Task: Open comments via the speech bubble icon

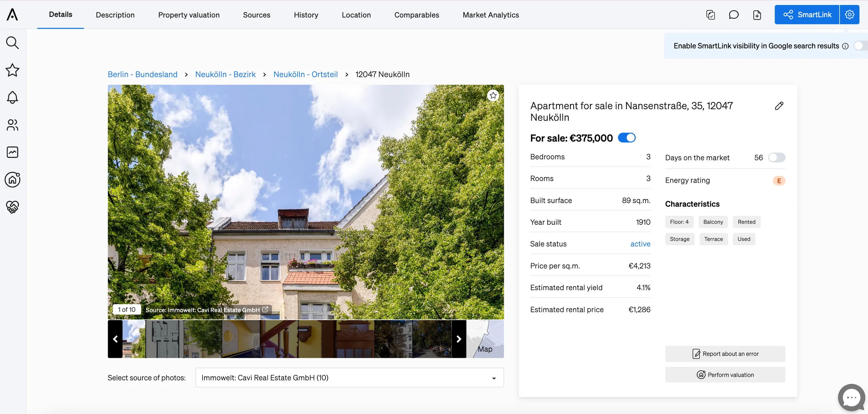Action: (x=734, y=15)
